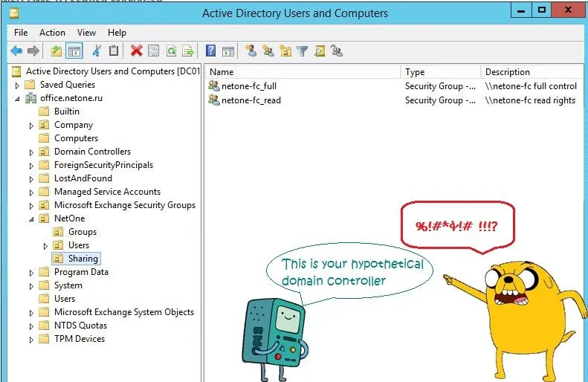Expand the ForeignSecurityPrincipals arrow
This screenshot has width=588, height=382.
pyautogui.click(x=31, y=166)
